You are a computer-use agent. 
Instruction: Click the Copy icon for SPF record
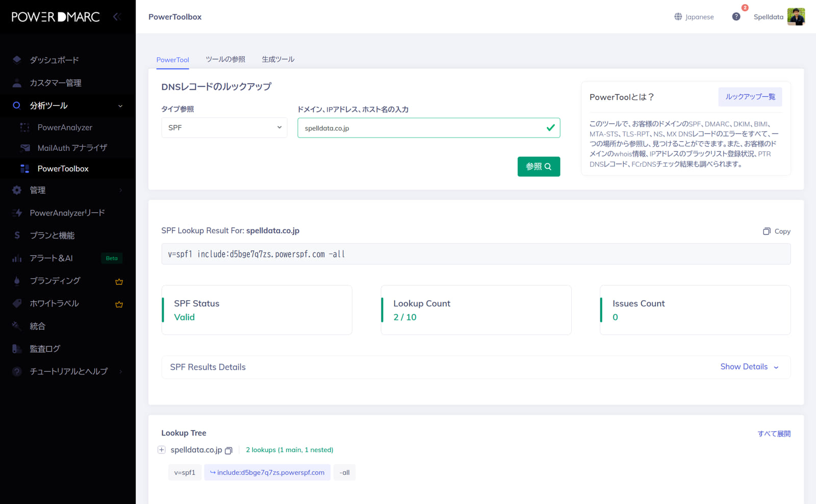(767, 231)
